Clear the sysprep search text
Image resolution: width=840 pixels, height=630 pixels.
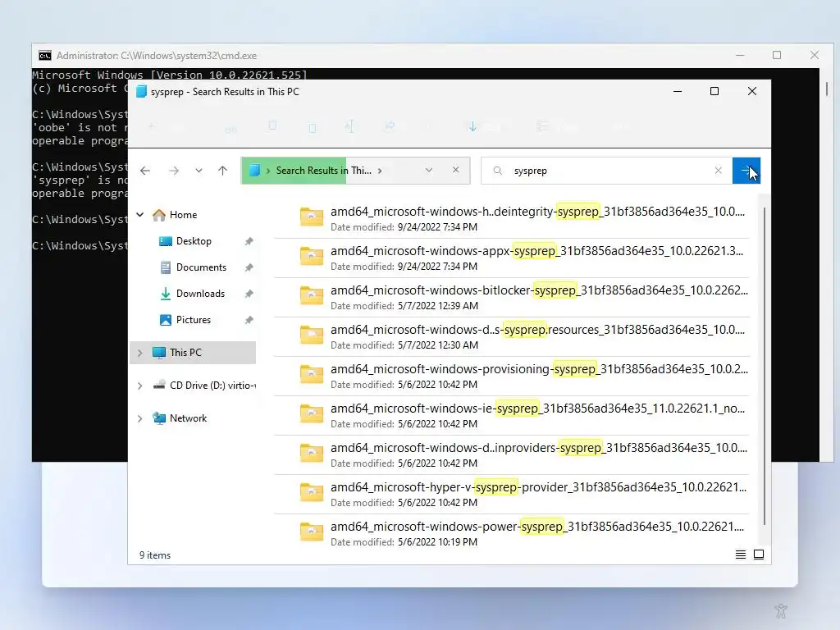(719, 171)
